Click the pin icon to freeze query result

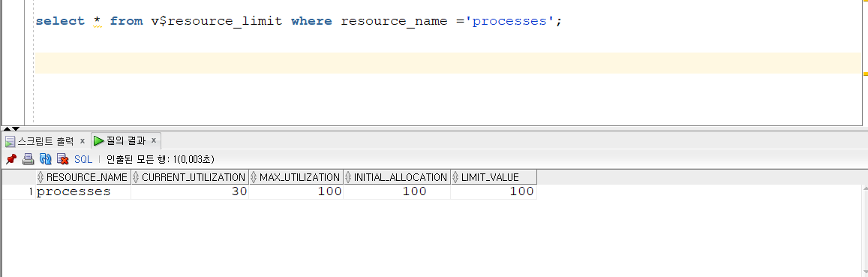click(11, 160)
